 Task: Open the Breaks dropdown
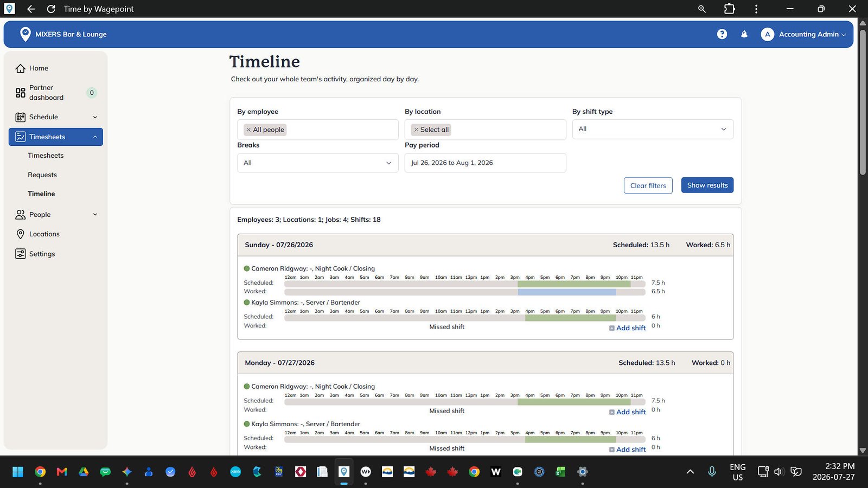click(317, 163)
